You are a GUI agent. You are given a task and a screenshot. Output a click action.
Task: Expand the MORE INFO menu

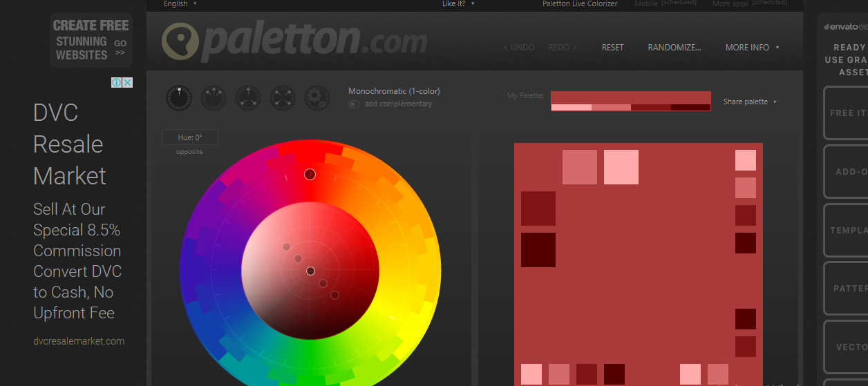pos(753,48)
